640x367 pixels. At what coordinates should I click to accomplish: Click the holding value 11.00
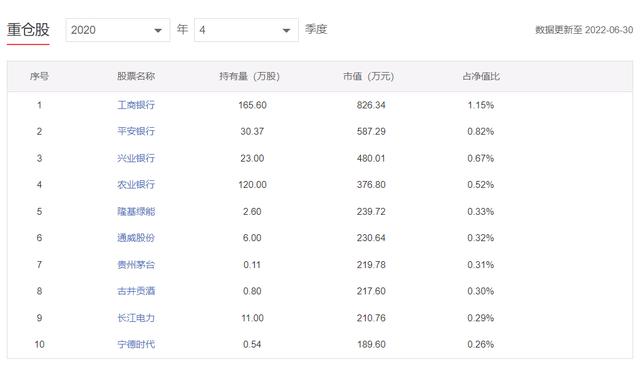click(252, 318)
